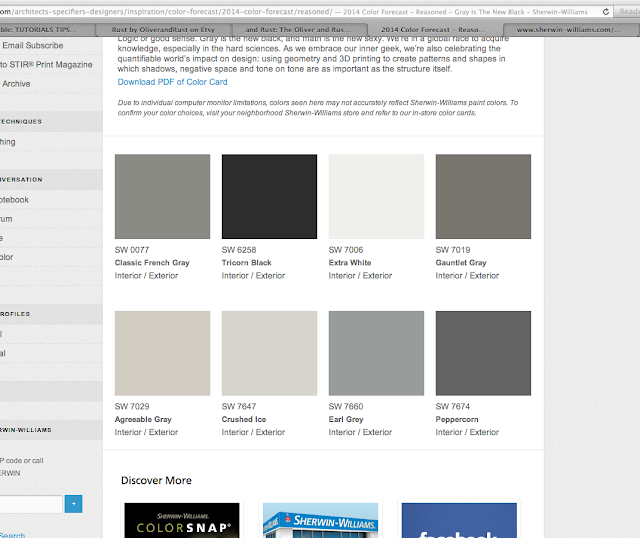Open the STIR Print Magazine link

point(46,64)
